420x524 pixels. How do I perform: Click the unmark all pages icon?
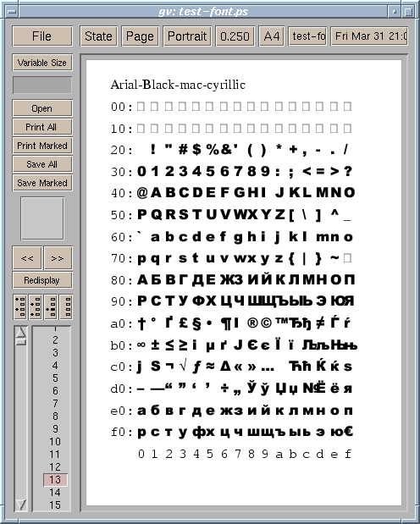[66, 306]
